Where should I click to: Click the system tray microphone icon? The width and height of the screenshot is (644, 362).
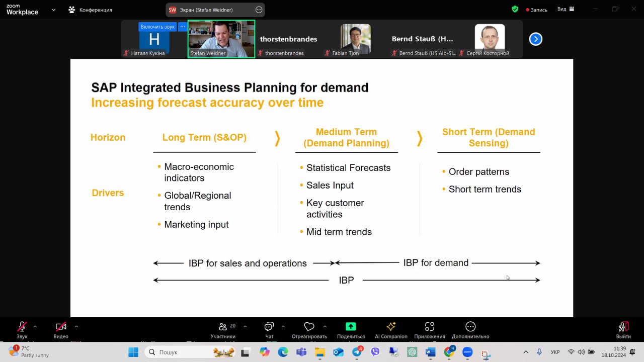tap(539, 352)
